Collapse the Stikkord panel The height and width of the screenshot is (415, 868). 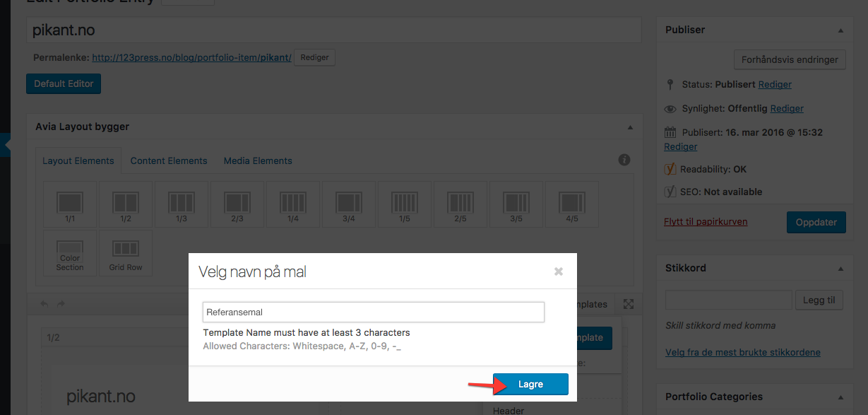click(x=840, y=269)
